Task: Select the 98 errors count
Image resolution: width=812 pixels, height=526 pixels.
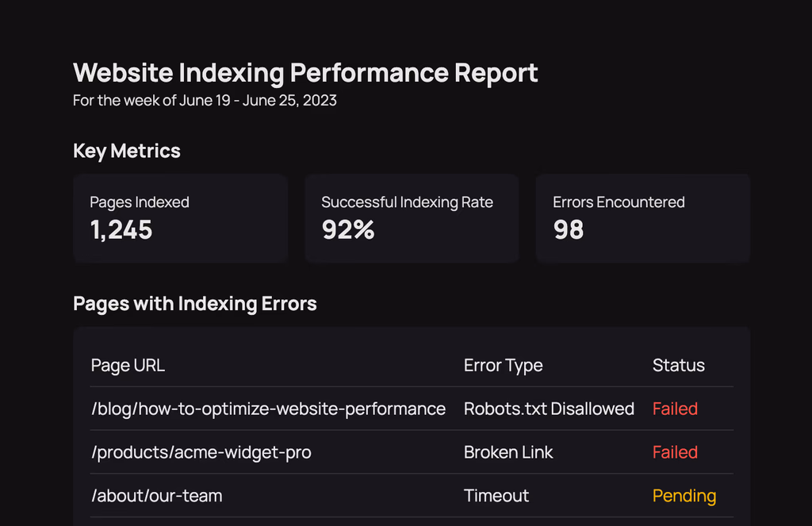Action: pyautogui.click(x=569, y=230)
